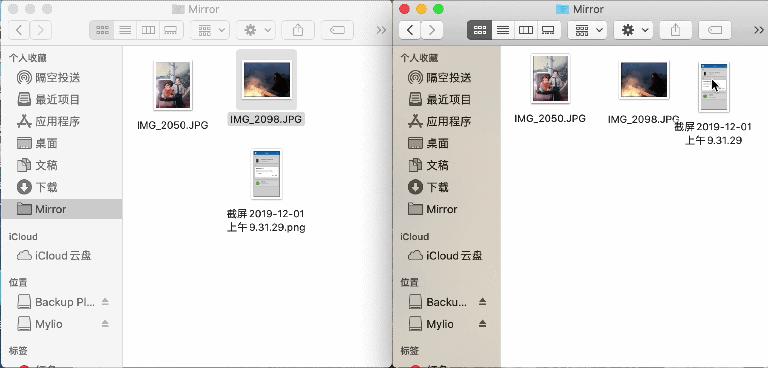The width and height of the screenshot is (768, 368).
Task: Open group-by dropdown in right window
Action: click(x=587, y=30)
